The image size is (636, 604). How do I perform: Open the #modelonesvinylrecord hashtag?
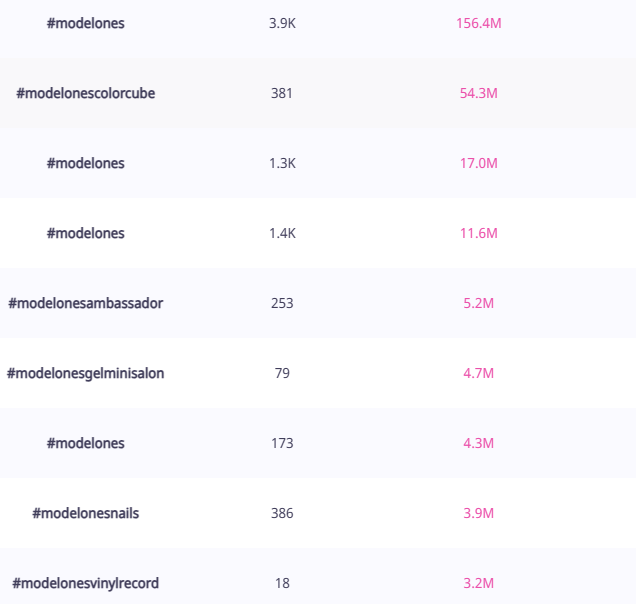pos(86,583)
